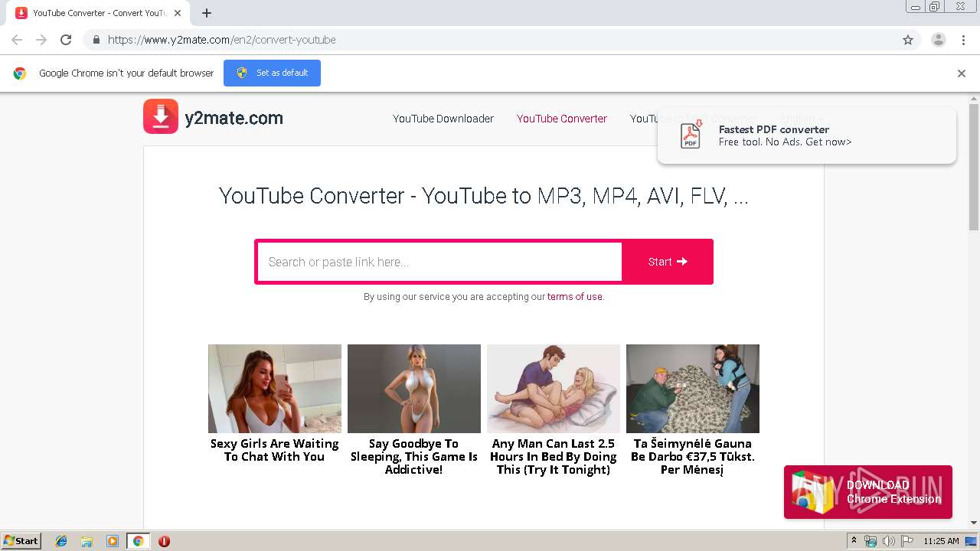The image size is (980, 551).
Task: Click the 11:25 AM system clock
Action: click(x=941, y=541)
